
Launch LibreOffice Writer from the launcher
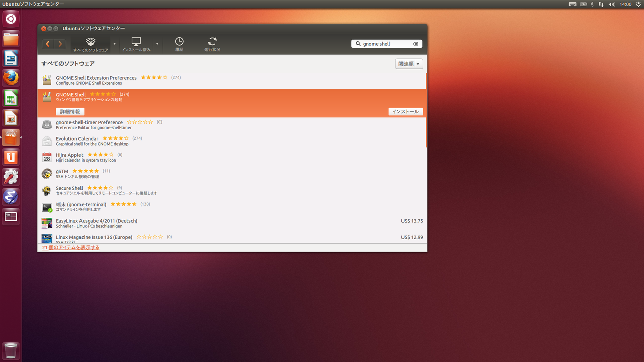coord(11,58)
